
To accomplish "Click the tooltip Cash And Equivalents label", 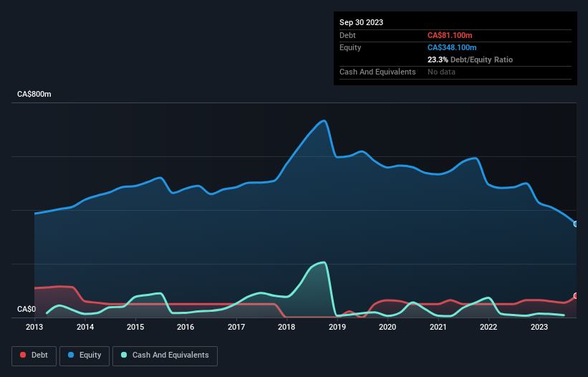I will pos(377,72).
